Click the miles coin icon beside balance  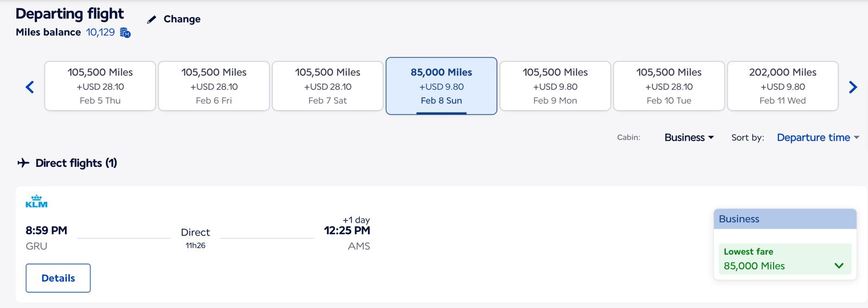point(125,33)
